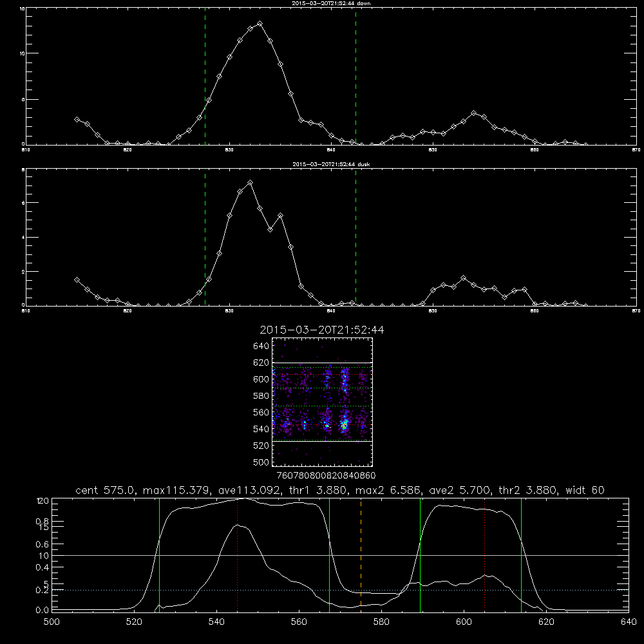The width and height of the screenshot is (644, 644).
Task: Click the highest diamond marker in dawn plot
Action: pos(260,24)
